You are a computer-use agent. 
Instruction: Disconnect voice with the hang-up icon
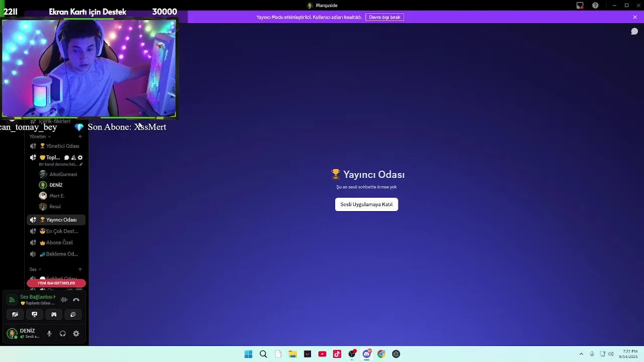76,300
